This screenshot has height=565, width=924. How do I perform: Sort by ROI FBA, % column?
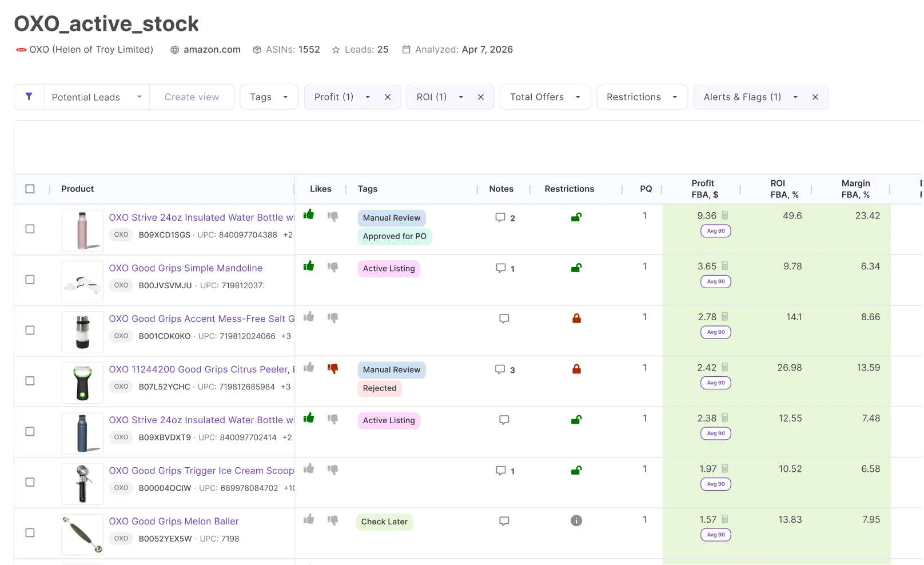click(784, 189)
